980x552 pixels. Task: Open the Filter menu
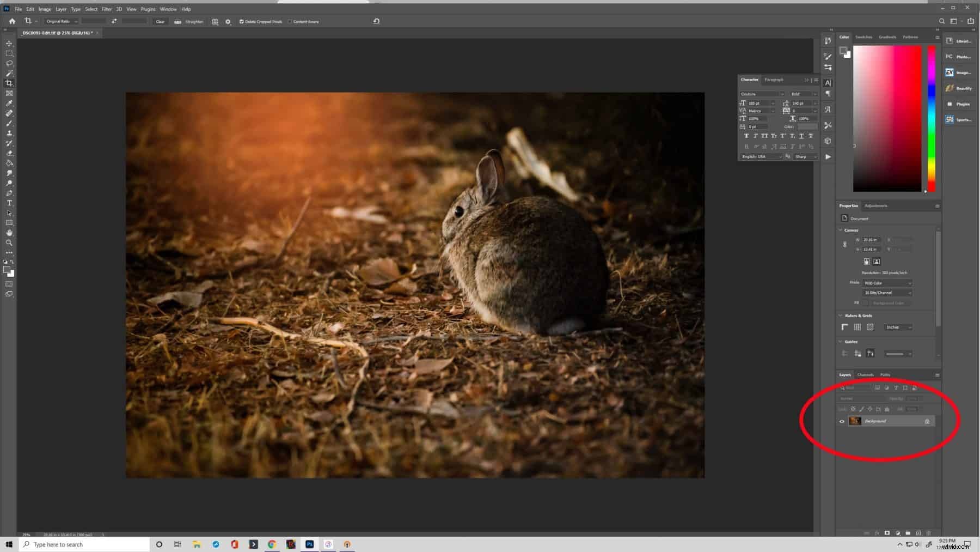pos(107,9)
